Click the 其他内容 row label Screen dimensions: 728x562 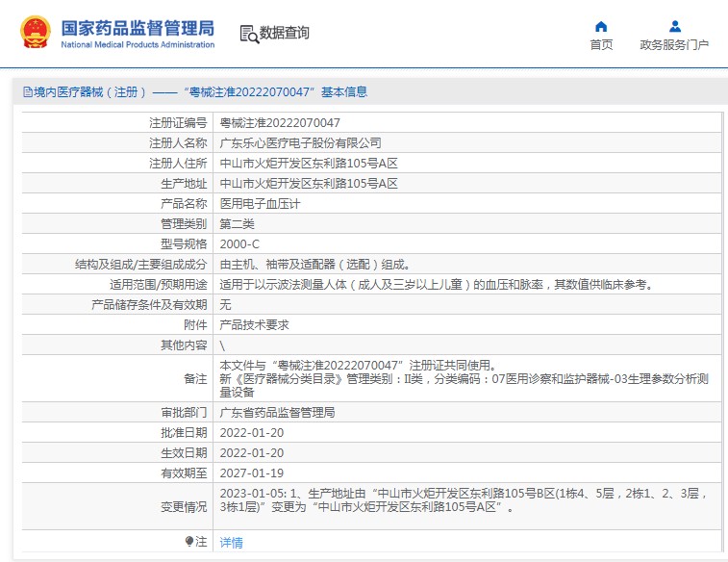184,345
